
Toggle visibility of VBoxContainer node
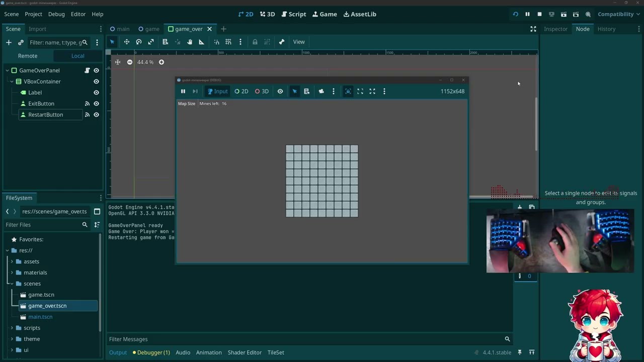click(96, 81)
